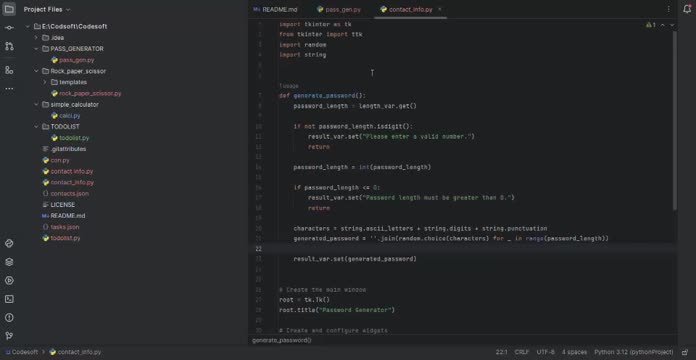Screen dimensions: 696x360
Task: Collapse the PASS_GENERATOR folder
Action: (36, 49)
